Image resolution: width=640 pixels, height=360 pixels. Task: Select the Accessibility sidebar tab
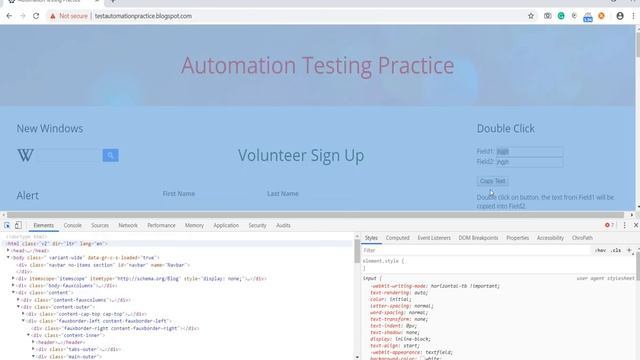(x=550, y=238)
